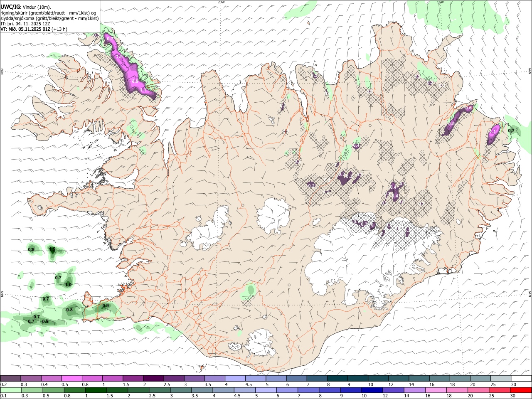This screenshot has width=532, height=399.
Task: Click the 'rigning/skúrir' legend description line
Action: [49, 12]
